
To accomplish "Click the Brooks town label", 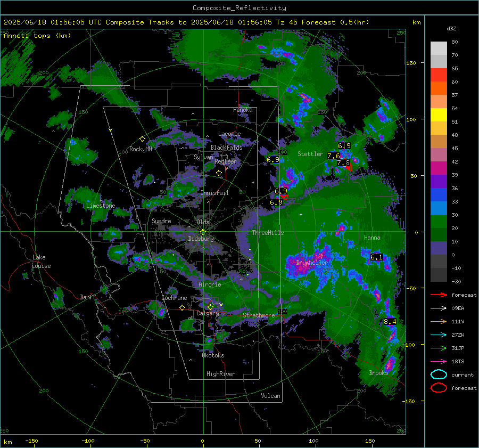I will [x=378, y=373].
